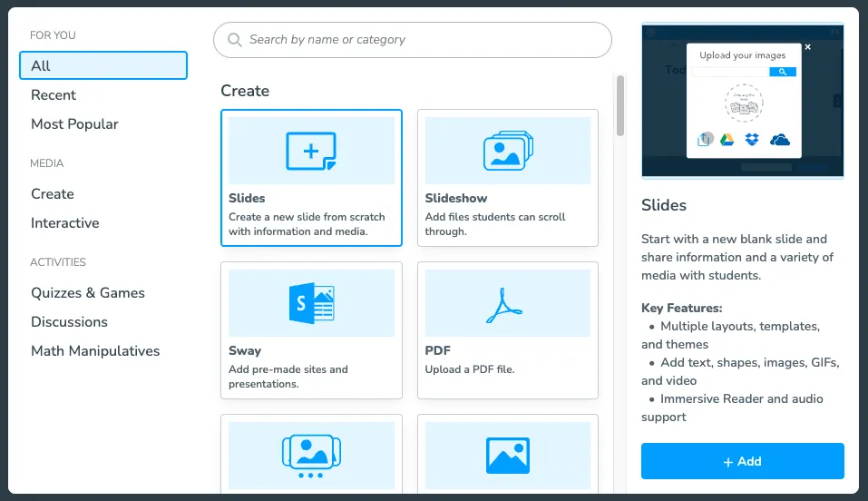Show Math Manipulatives activities

95,351
